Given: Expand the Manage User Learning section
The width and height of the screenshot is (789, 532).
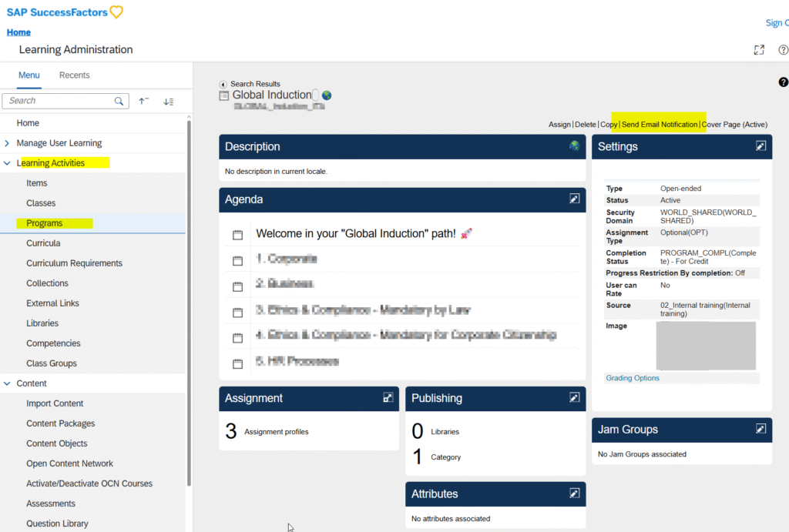Looking at the screenshot, I should pyautogui.click(x=8, y=143).
